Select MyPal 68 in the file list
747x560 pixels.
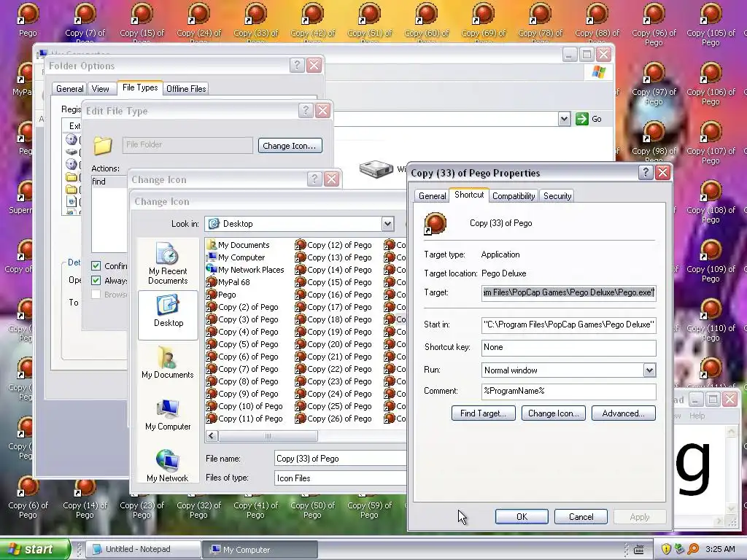(228, 282)
